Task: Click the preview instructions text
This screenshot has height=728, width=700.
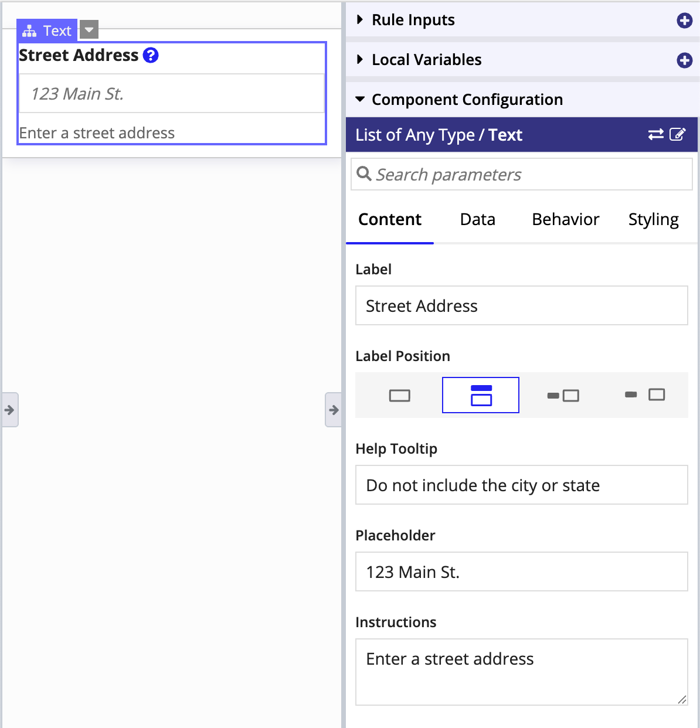Action: (x=97, y=133)
